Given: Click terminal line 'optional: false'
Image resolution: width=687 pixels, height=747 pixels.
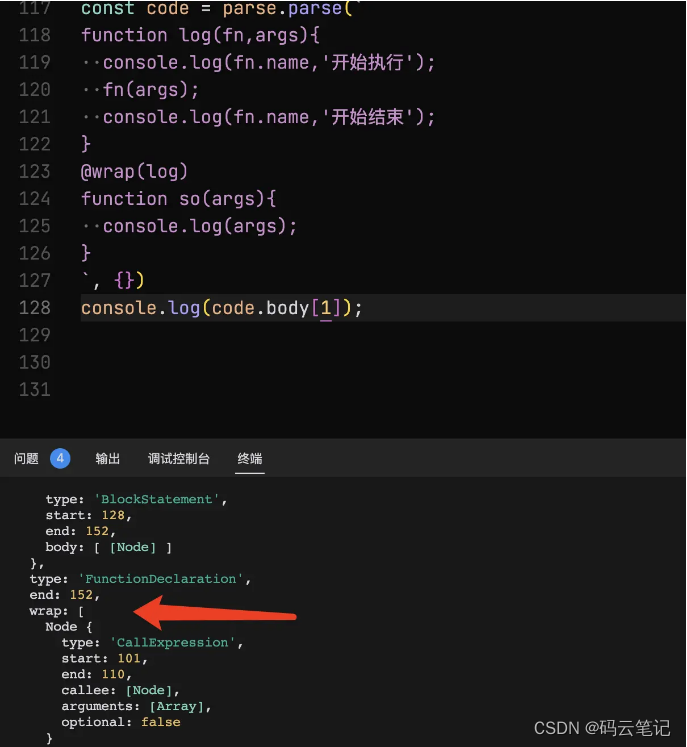Looking at the screenshot, I should (x=121, y=722).
